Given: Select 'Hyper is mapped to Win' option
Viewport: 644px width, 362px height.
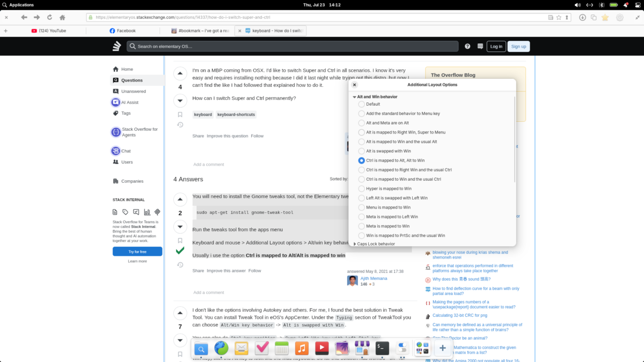Looking at the screenshot, I should click(x=362, y=189).
